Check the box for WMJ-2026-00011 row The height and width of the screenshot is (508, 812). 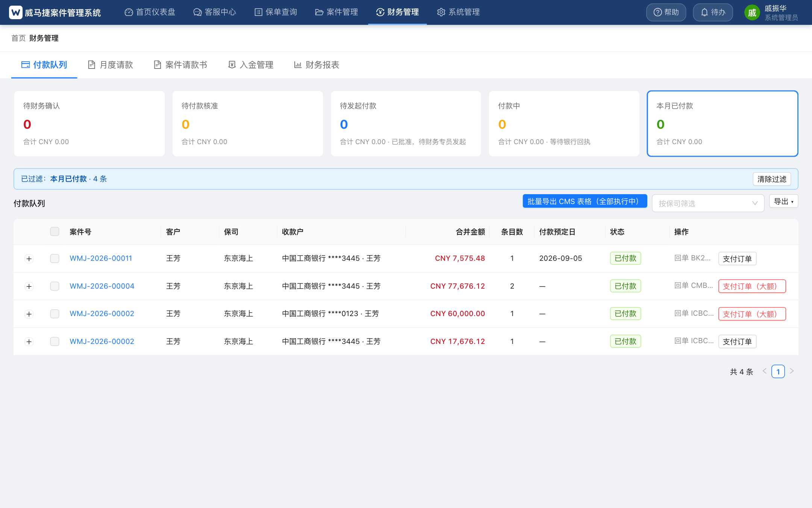(x=55, y=259)
